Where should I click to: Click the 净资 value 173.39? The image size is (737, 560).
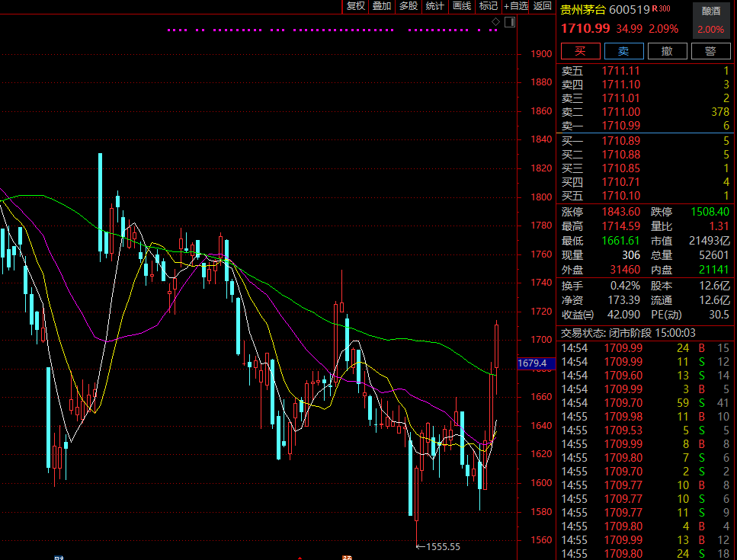623,300
